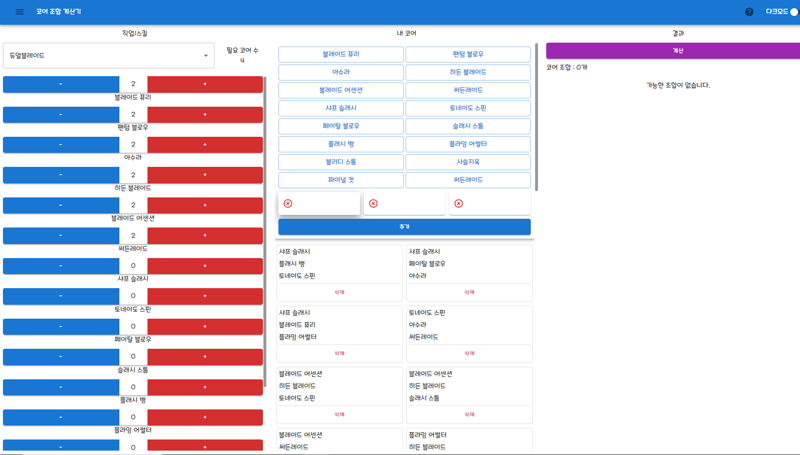
Task: Select 사슬지옥 in my cores
Action: coord(468,162)
